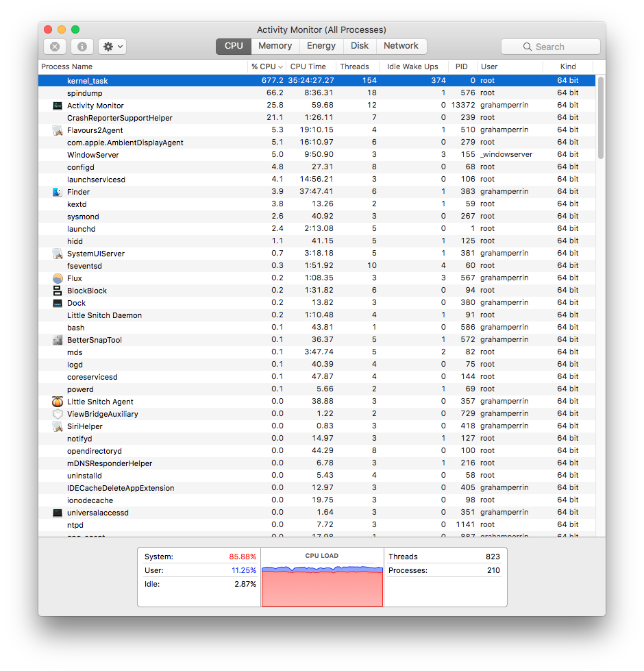Click the vertical scrollbar thumb of process list
This screenshot has height=671, width=644.
600,118
